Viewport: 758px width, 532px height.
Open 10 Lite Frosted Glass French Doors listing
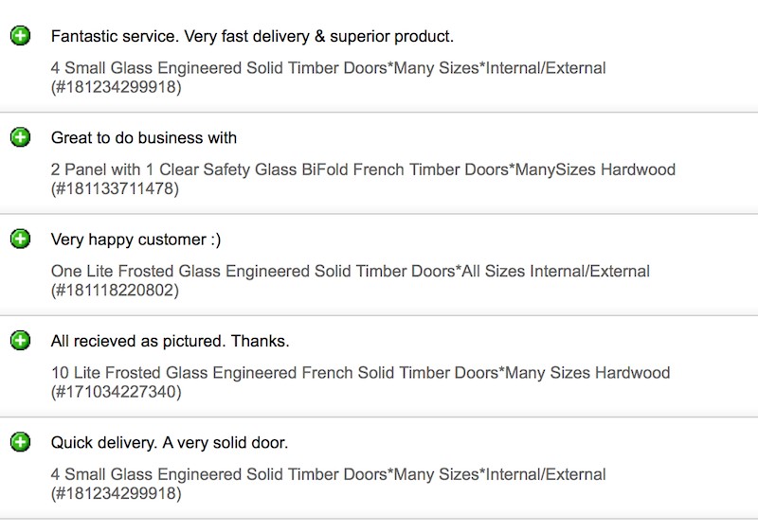coord(360,372)
